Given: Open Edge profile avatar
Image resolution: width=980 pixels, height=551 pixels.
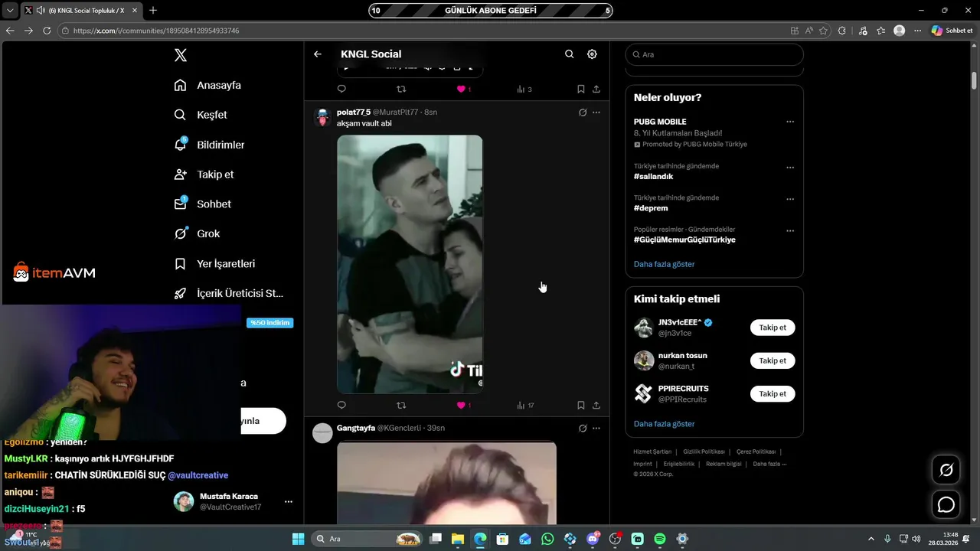Looking at the screenshot, I should coord(900,31).
